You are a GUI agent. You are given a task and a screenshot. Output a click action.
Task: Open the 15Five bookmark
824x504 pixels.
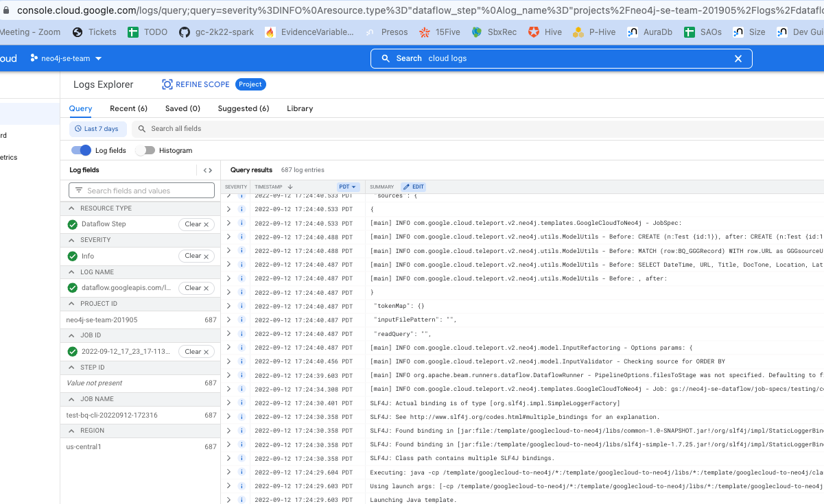point(440,32)
